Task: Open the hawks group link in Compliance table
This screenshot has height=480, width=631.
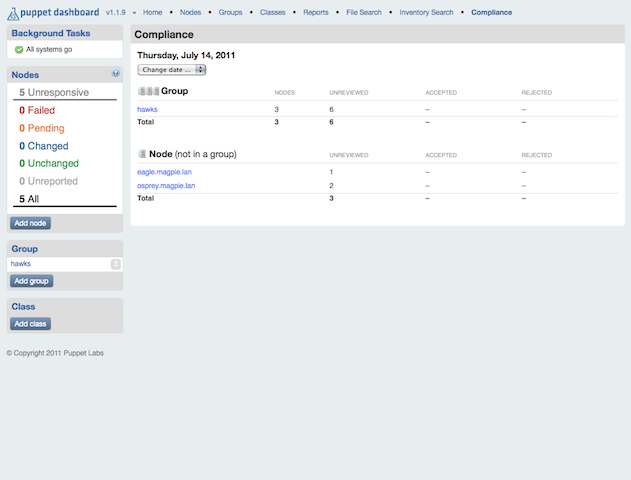Action: pyautogui.click(x=147, y=109)
